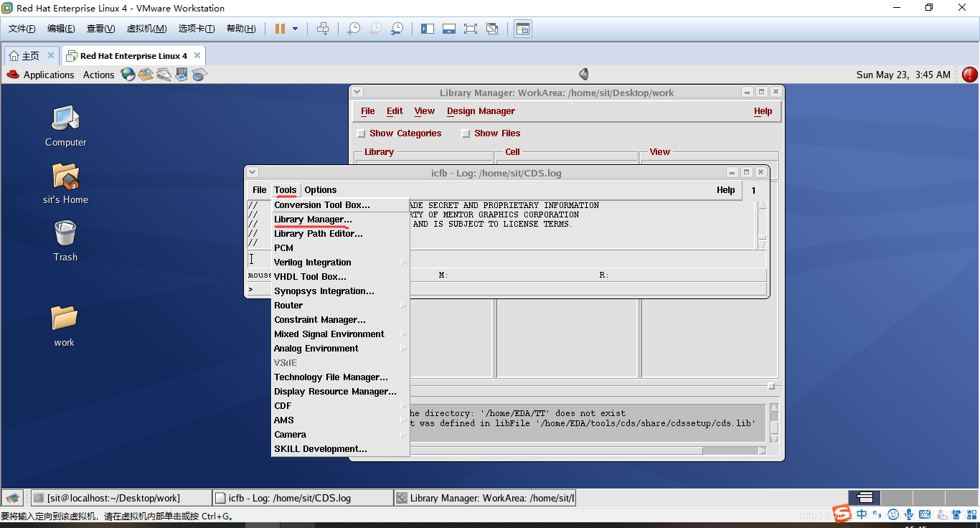Click the volume speaker icon in panel
980x528 pixels.
pyautogui.click(x=584, y=74)
